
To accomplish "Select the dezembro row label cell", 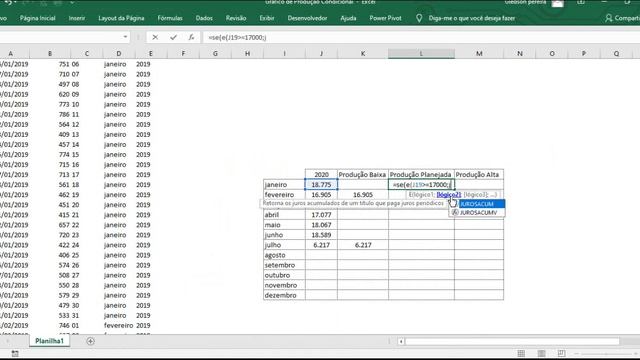I will pyautogui.click(x=284, y=295).
